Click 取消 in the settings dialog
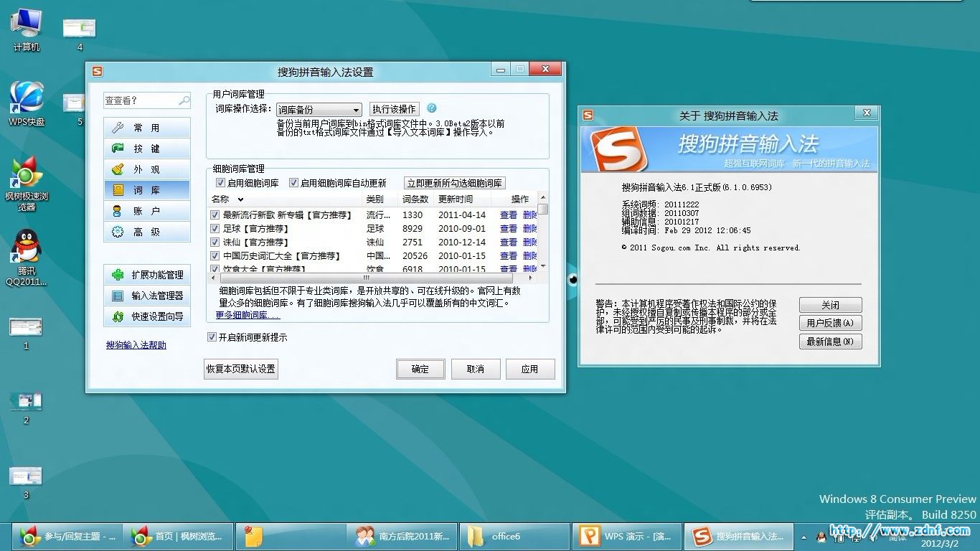The width and height of the screenshot is (980, 551). pos(475,369)
